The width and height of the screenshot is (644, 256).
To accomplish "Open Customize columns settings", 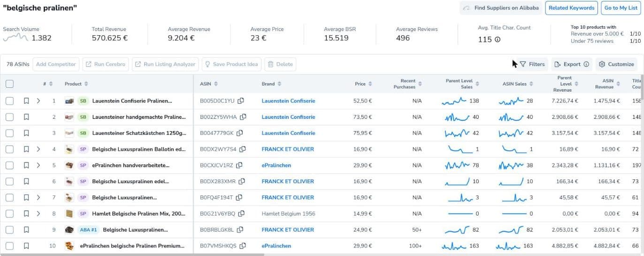I will point(616,64).
